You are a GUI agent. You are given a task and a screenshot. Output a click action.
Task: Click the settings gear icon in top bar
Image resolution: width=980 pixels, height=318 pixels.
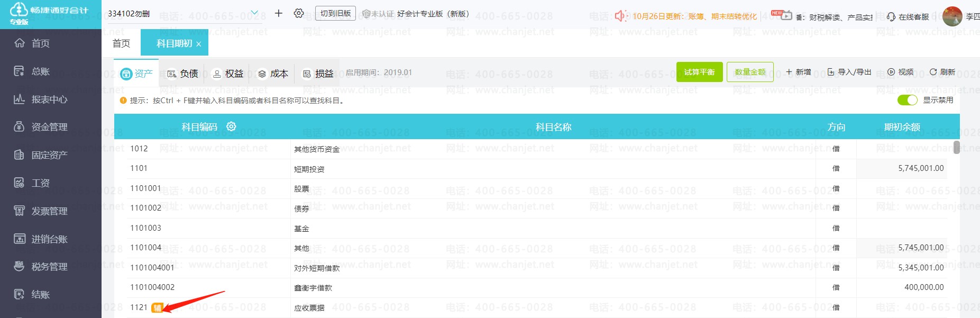[x=299, y=13]
